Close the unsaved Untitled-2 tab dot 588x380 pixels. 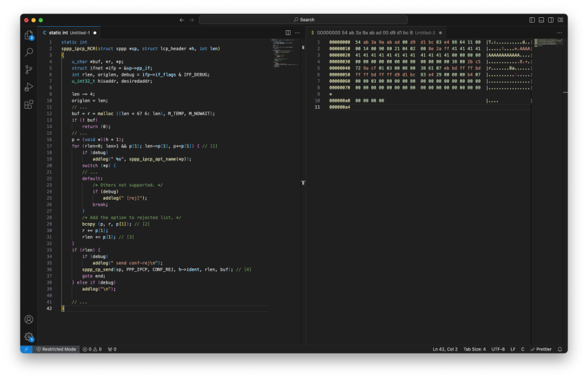(440, 32)
